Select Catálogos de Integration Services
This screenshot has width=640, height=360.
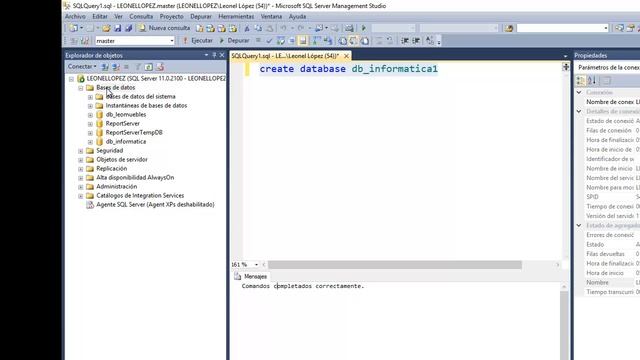140,196
